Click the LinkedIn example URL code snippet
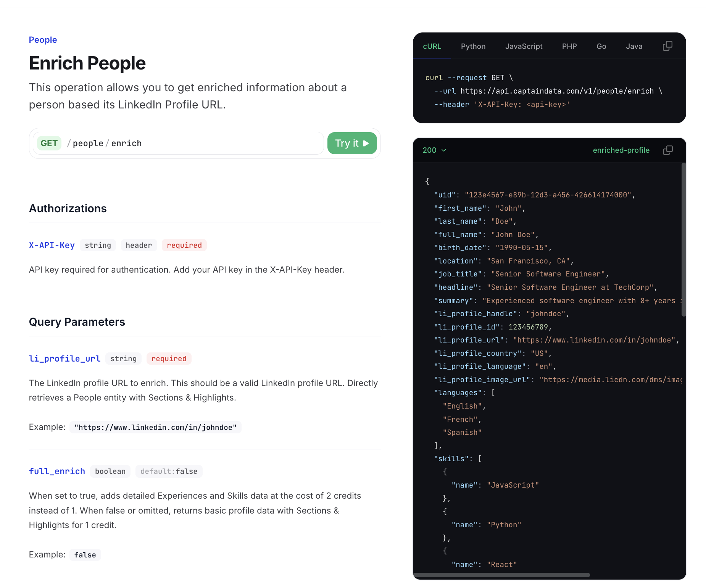The height and width of the screenshot is (588, 706). pos(155,427)
